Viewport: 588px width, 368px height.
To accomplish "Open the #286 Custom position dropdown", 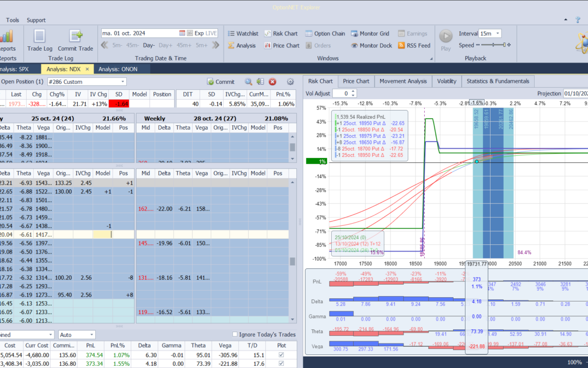I will click(x=122, y=81).
